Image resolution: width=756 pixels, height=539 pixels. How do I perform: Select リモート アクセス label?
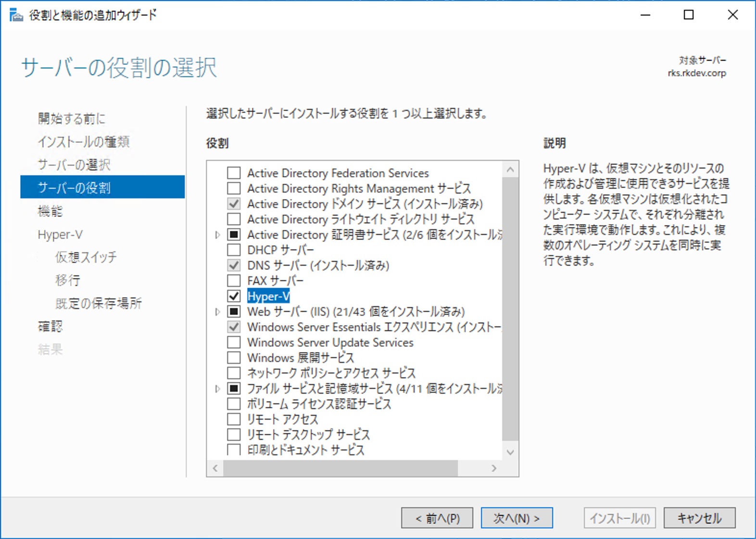pyautogui.click(x=282, y=419)
